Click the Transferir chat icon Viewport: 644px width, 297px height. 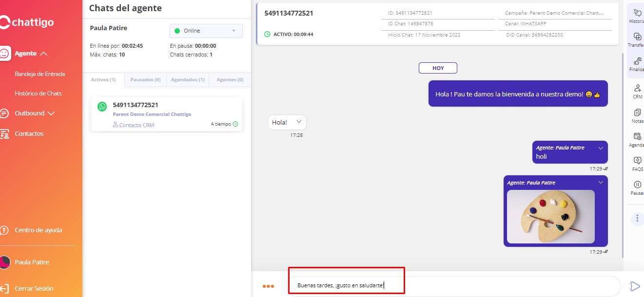point(637,37)
